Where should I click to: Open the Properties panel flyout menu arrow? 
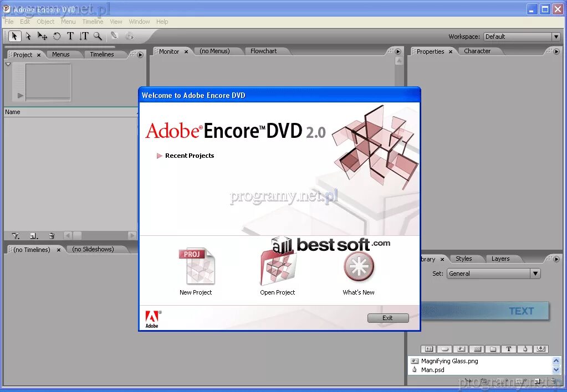pos(556,51)
